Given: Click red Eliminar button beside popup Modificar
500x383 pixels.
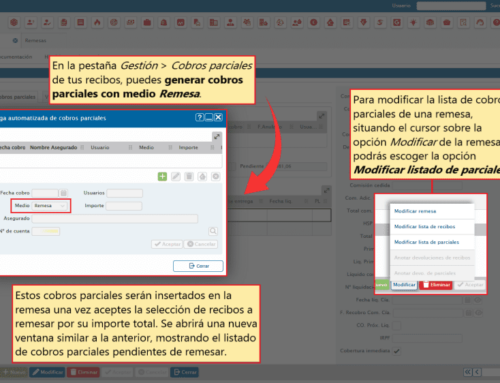Looking at the screenshot, I should (436, 285).
